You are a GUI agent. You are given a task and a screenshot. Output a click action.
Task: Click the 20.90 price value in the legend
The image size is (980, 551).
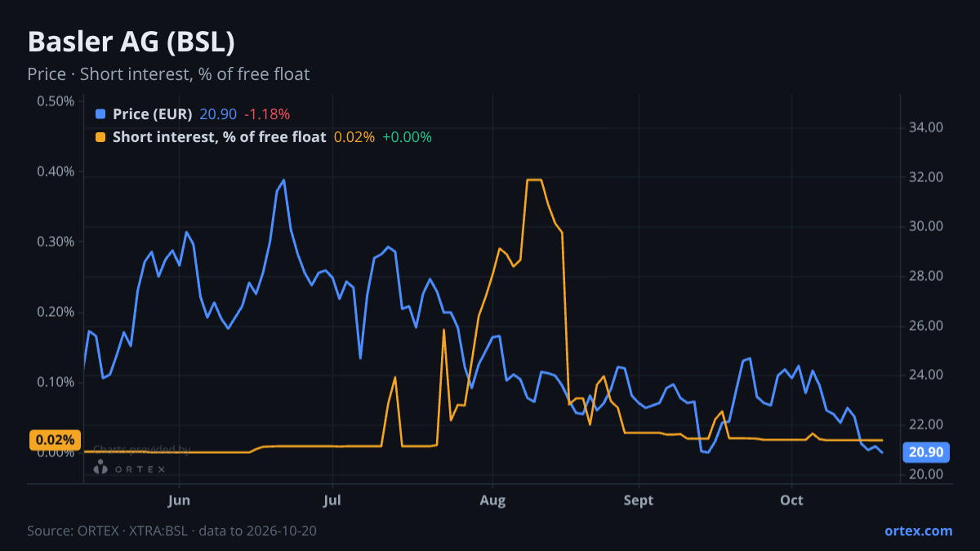218,114
